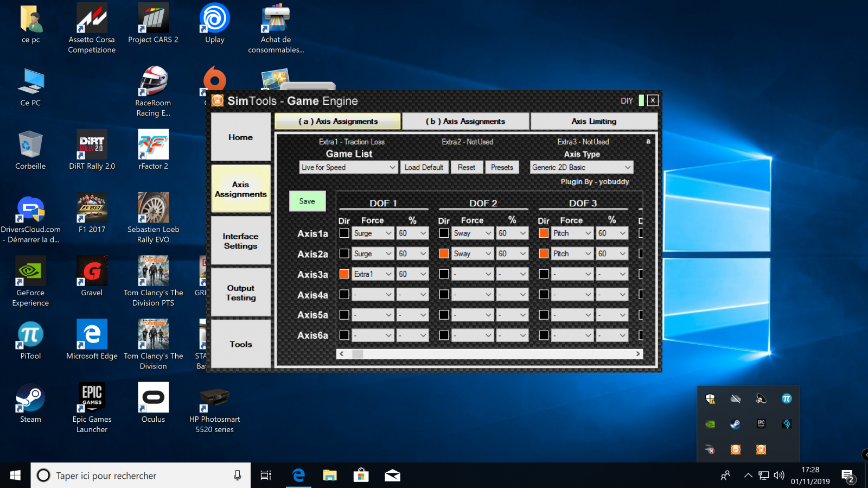868x488 pixels.
Task: Toggle Dir checkbox for Axis4a DOF 1
Action: [344, 294]
